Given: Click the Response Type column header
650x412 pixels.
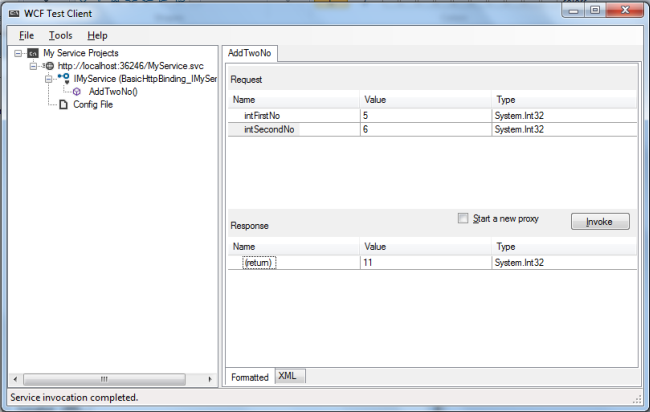Looking at the screenshot, I should [x=565, y=247].
